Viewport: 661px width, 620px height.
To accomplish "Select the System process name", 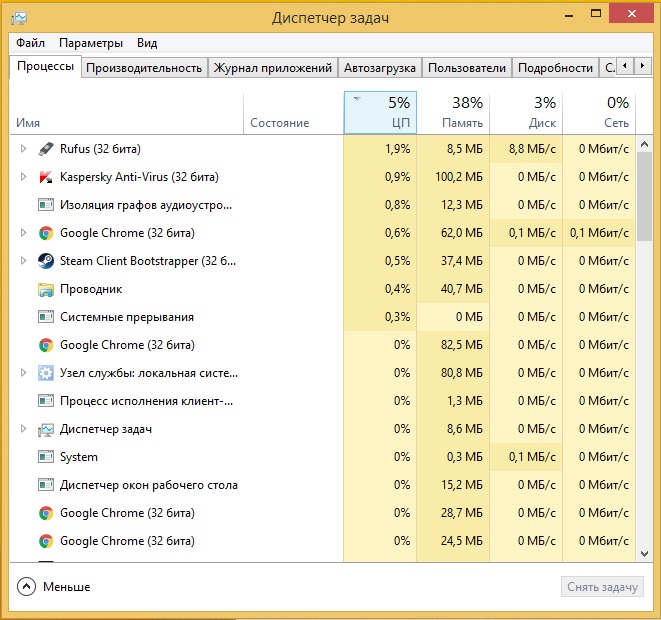I will [x=79, y=457].
